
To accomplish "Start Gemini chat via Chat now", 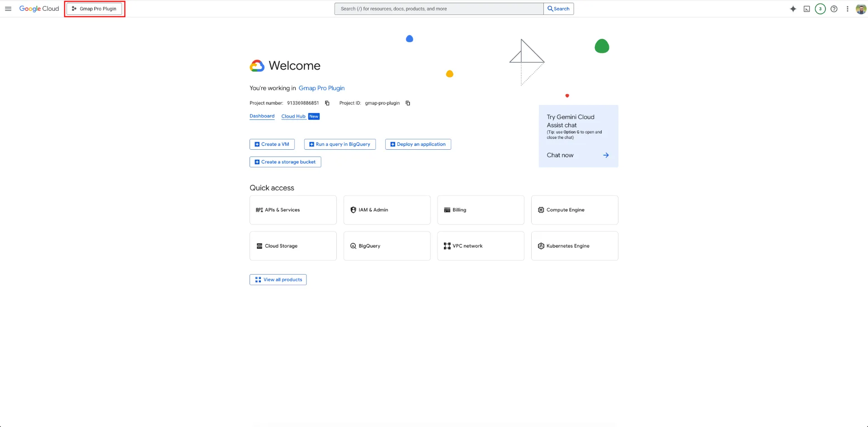I will pos(560,155).
